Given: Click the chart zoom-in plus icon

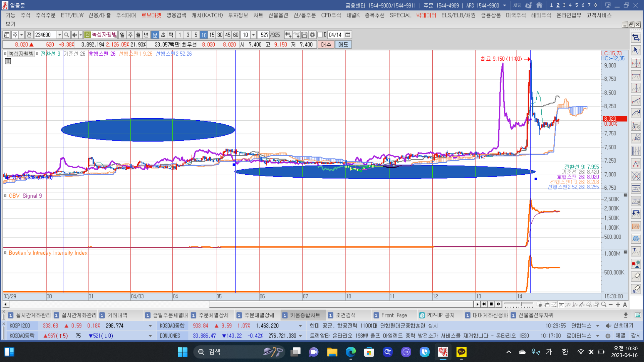Looking at the screenshot, I should click(618, 305).
